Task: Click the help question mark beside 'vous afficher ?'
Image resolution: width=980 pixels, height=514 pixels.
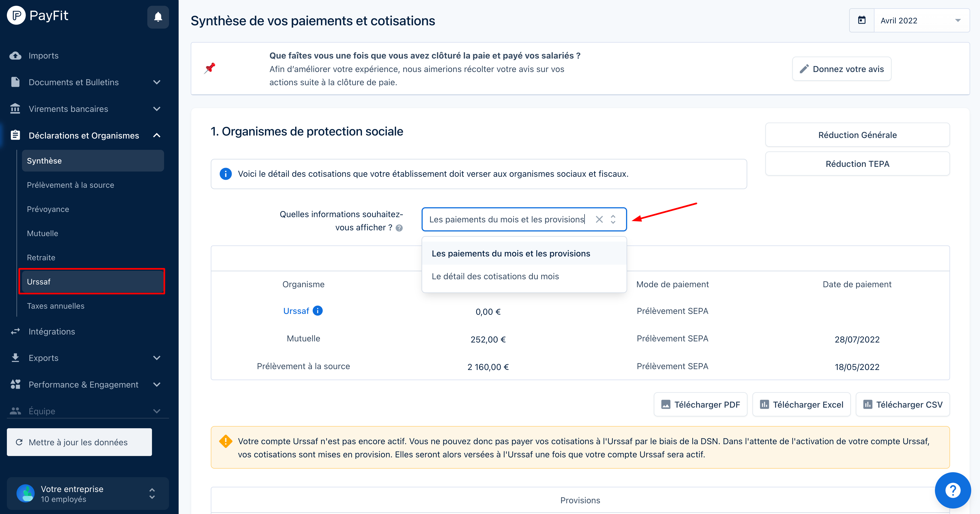Action: pos(399,228)
